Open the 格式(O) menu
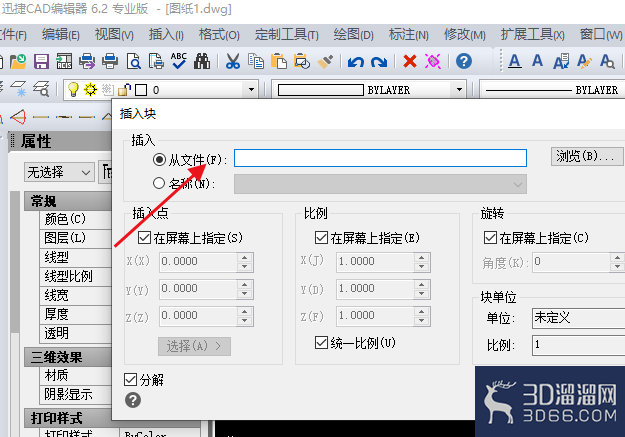The image size is (625, 437). click(219, 35)
